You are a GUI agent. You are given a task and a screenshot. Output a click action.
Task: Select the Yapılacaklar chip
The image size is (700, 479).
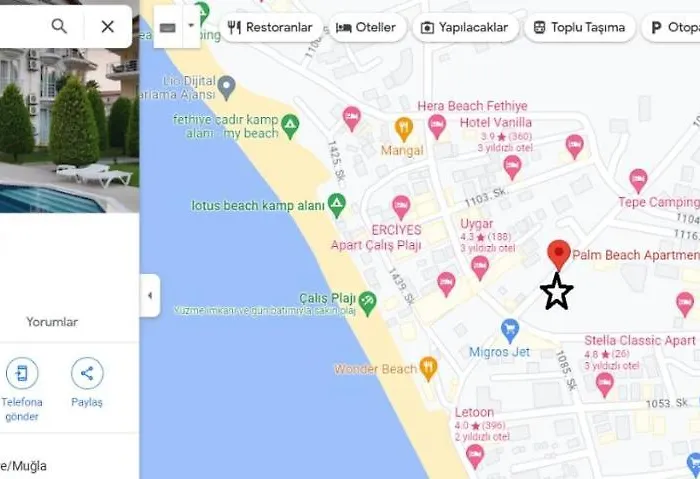[x=465, y=28]
